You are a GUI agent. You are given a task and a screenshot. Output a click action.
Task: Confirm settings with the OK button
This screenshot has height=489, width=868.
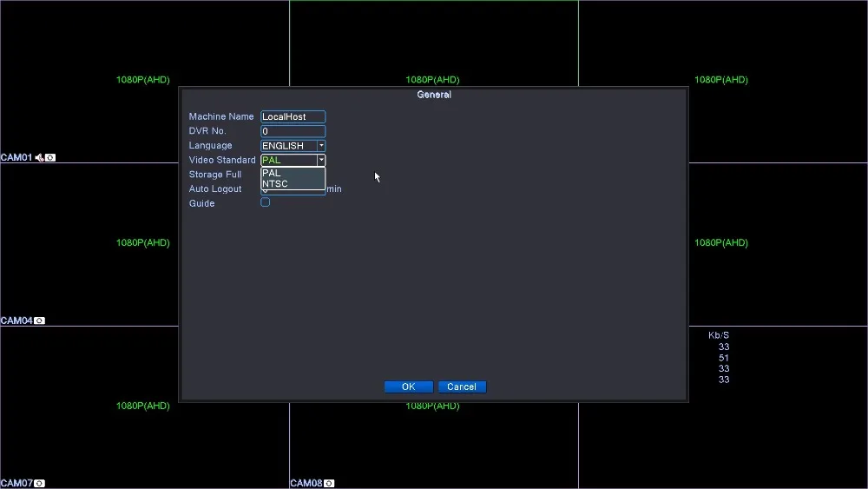click(x=409, y=387)
